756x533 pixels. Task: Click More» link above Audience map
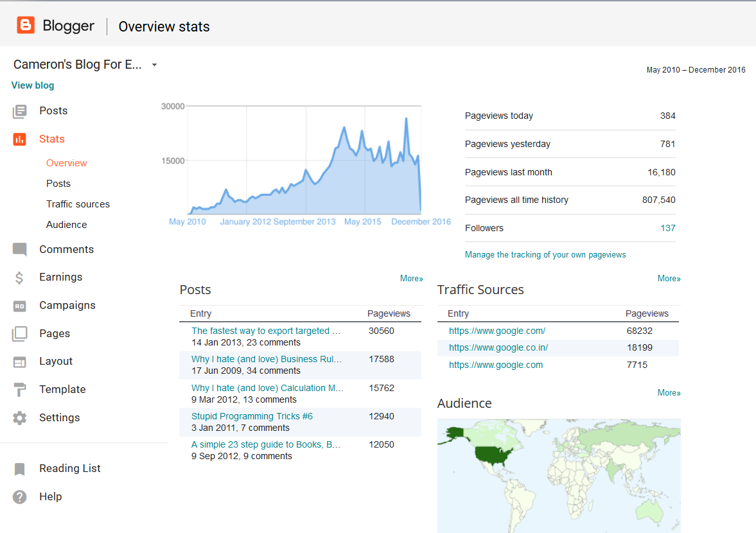[x=669, y=393]
